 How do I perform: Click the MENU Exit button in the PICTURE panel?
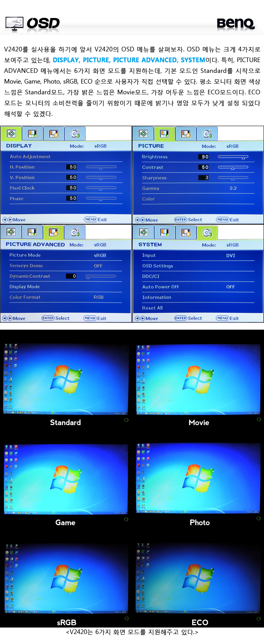click(227, 220)
